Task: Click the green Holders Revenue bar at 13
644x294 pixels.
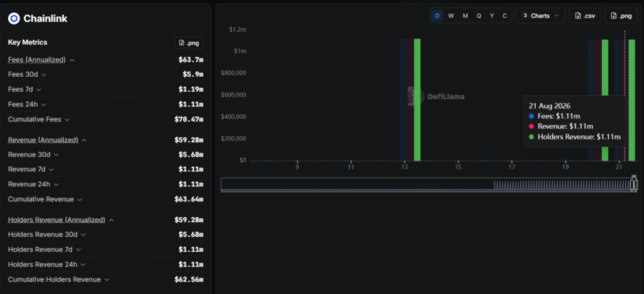Action: [x=418, y=99]
